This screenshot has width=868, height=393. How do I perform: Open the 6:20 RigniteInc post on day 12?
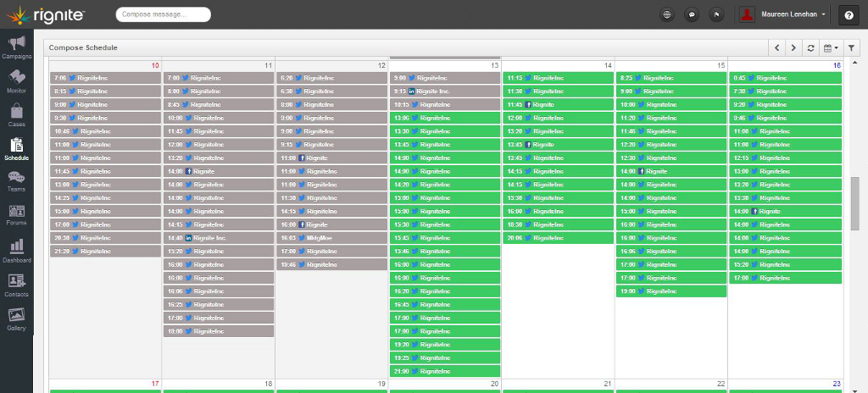[x=331, y=78]
